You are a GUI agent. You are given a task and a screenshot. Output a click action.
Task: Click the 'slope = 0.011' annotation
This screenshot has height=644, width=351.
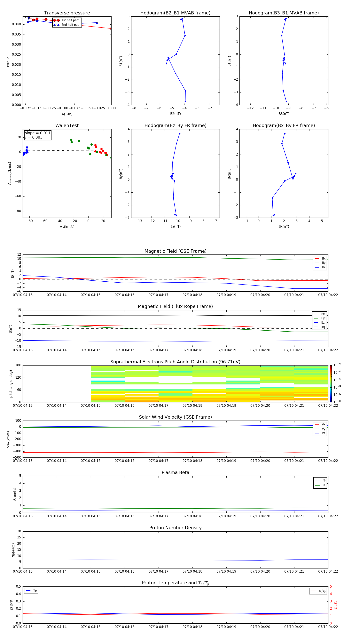click(x=37, y=133)
